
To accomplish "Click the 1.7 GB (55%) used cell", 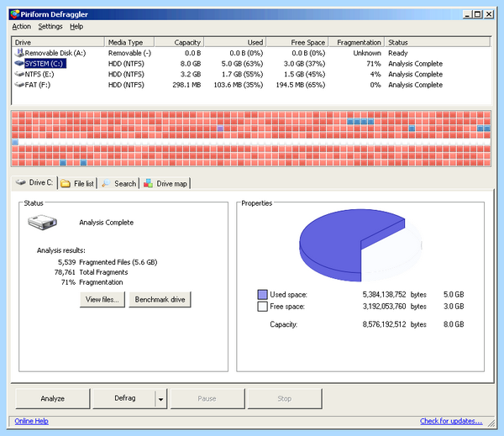I will [x=243, y=74].
